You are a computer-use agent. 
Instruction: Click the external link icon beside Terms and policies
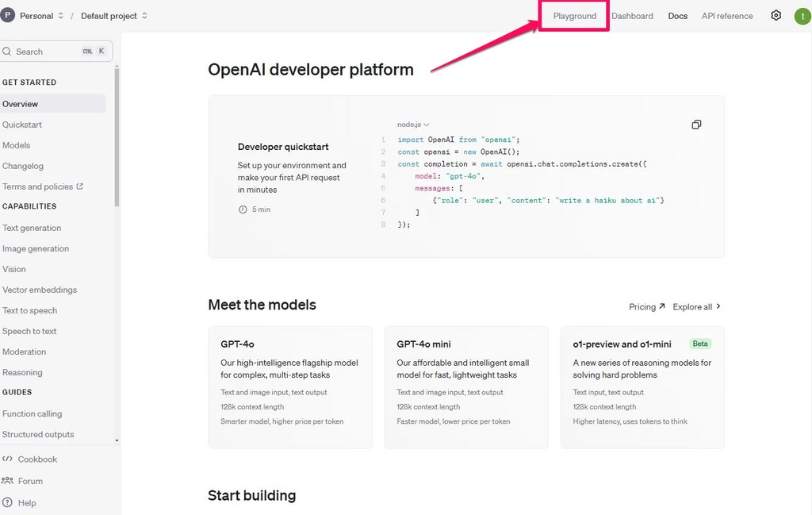pyautogui.click(x=80, y=186)
